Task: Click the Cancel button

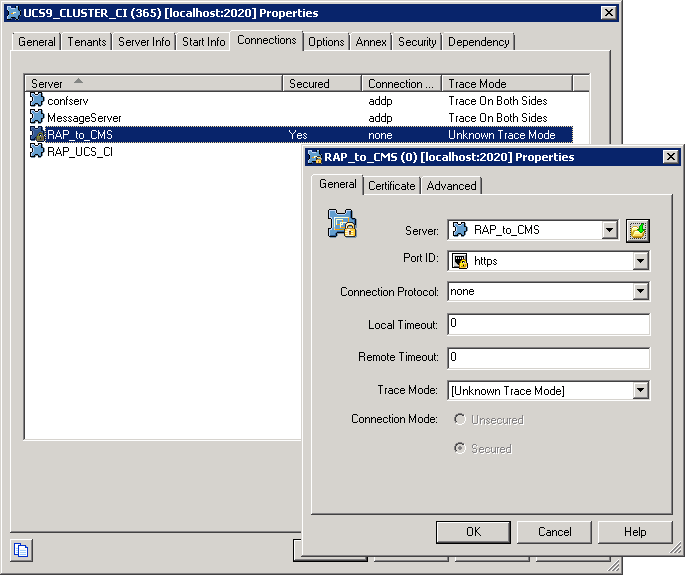Action: (554, 532)
